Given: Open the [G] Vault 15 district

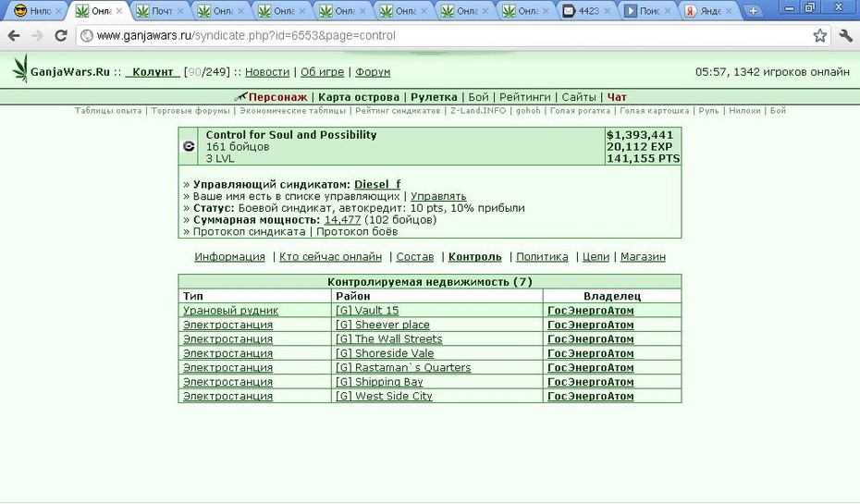Looking at the screenshot, I should pos(367,311).
